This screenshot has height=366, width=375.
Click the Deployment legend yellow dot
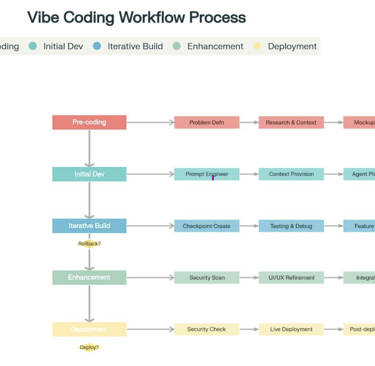257,46
